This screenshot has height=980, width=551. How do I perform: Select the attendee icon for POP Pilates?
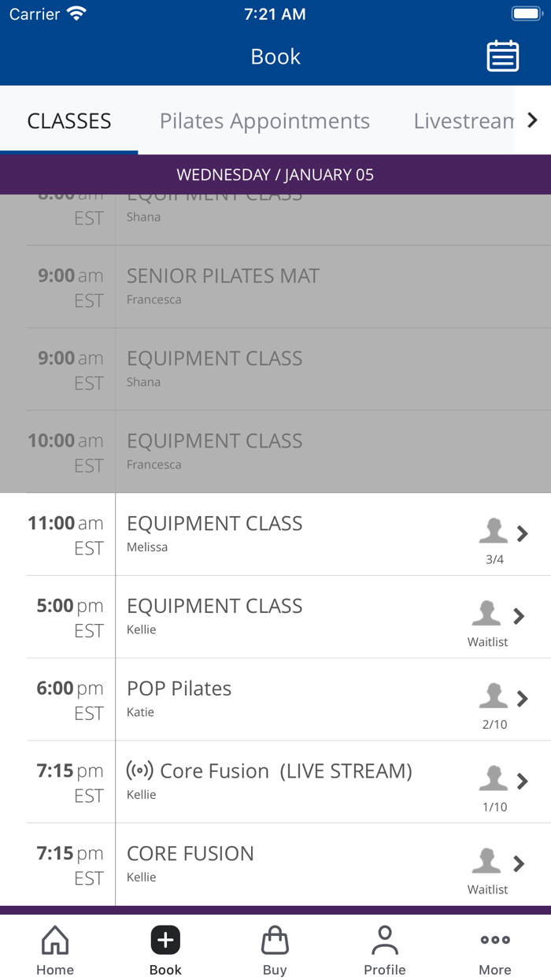[494, 697]
